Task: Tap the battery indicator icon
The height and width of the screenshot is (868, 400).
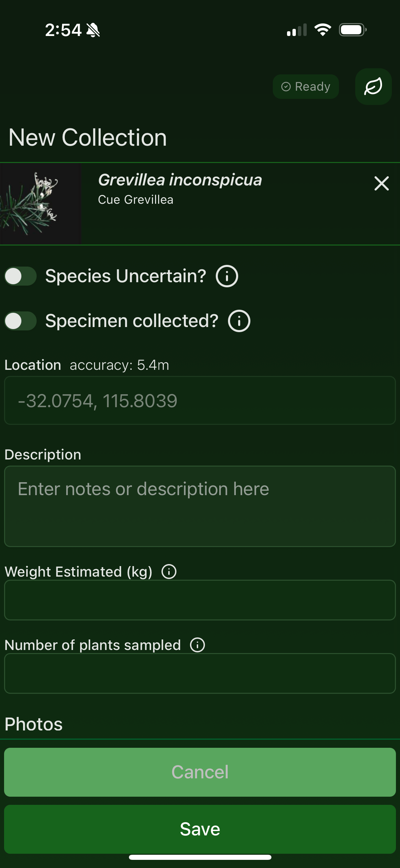Action: coord(353,30)
